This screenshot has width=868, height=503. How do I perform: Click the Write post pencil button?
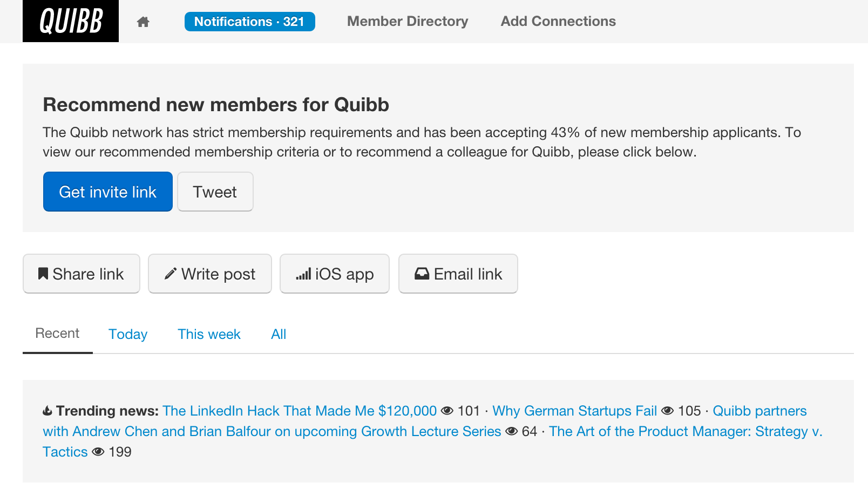tap(210, 274)
